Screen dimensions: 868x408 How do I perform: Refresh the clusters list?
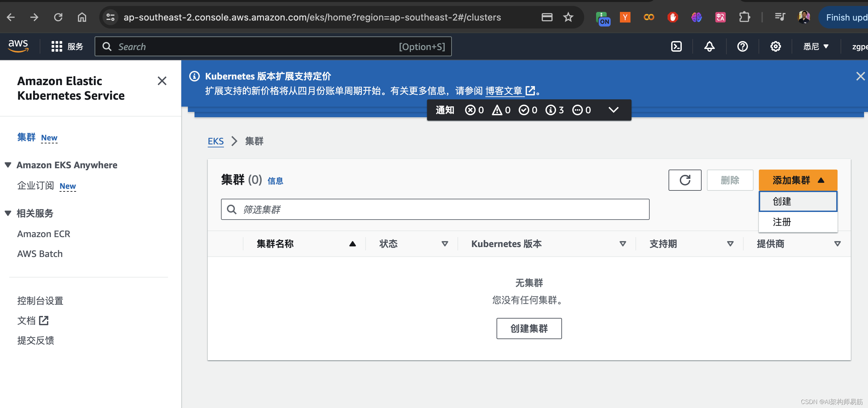685,180
